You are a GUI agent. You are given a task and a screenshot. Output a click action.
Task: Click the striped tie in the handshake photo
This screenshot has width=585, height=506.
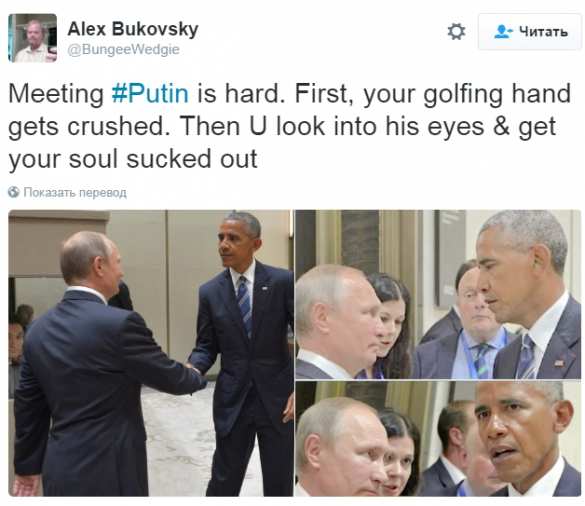tap(244, 305)
